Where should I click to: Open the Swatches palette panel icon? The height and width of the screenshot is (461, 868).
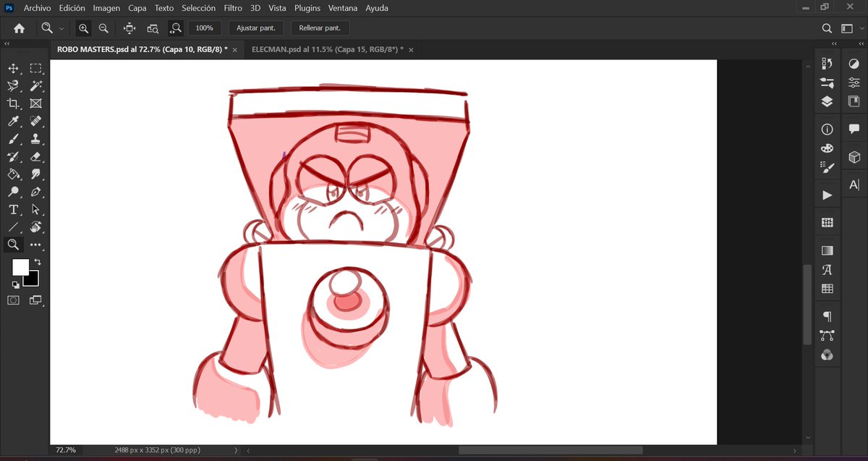(x=827, y=148)
